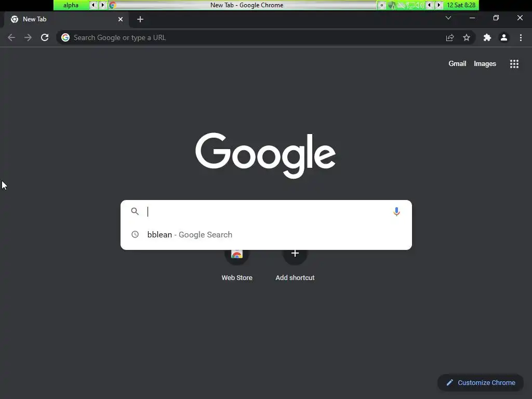The height and width of the screenshot is (399, 532).
Task: Click the network computer tray icon
Action: click(410, 5)
